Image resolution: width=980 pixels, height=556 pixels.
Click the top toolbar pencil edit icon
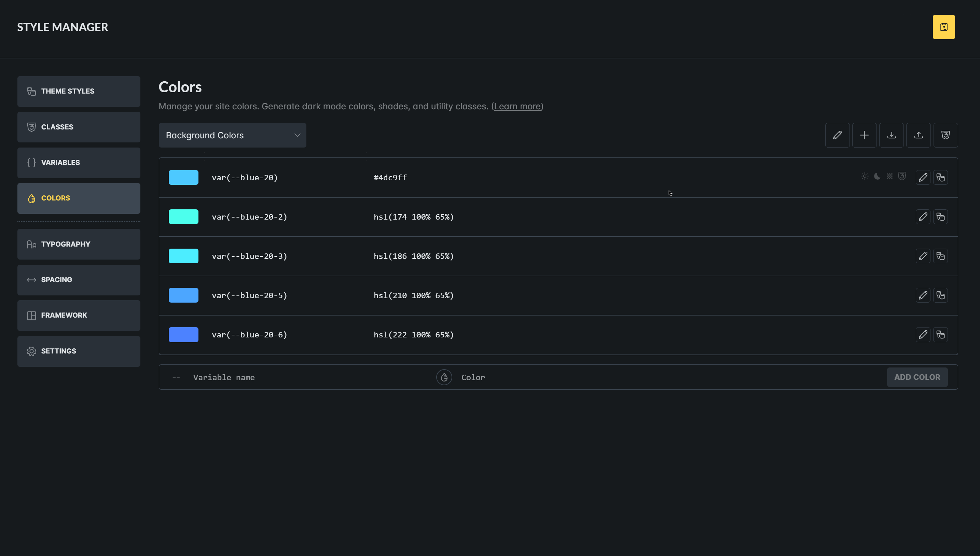(837, 135)
